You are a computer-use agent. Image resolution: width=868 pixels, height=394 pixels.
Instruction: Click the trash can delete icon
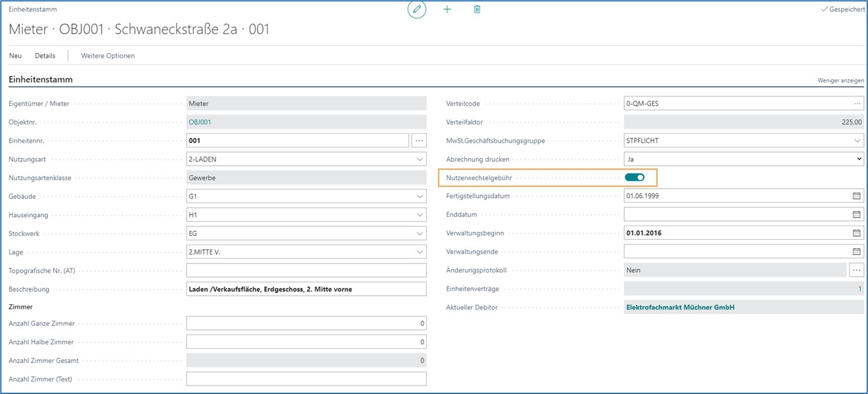click(477, 10)
